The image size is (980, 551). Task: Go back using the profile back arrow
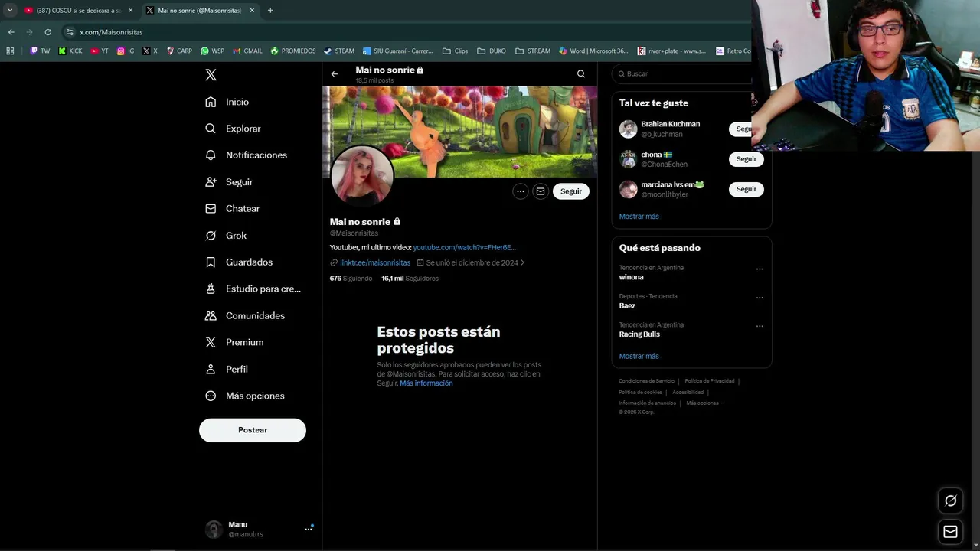335,74
